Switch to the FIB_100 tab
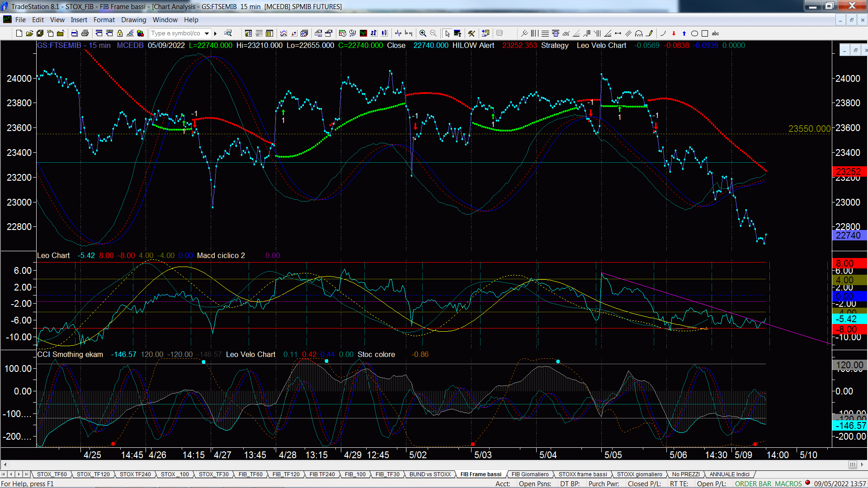The width and height of the screenshot is (868, 488). point(355,474)
